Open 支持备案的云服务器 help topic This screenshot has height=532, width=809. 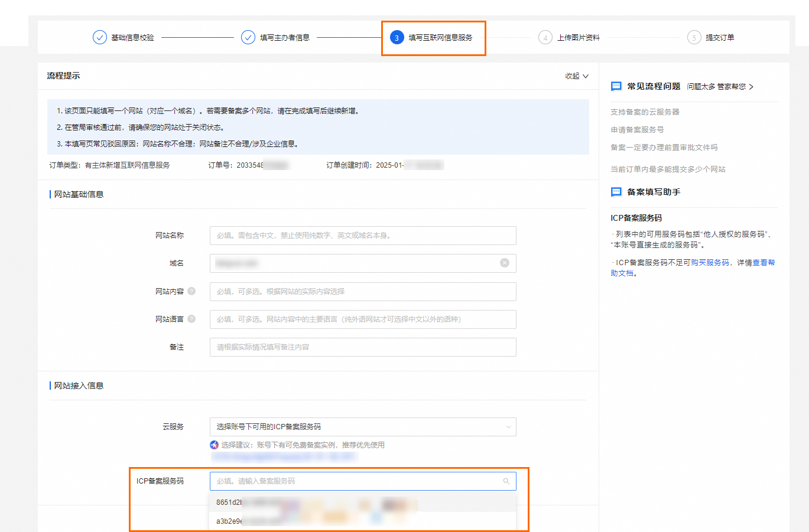[x=645, y=112]
